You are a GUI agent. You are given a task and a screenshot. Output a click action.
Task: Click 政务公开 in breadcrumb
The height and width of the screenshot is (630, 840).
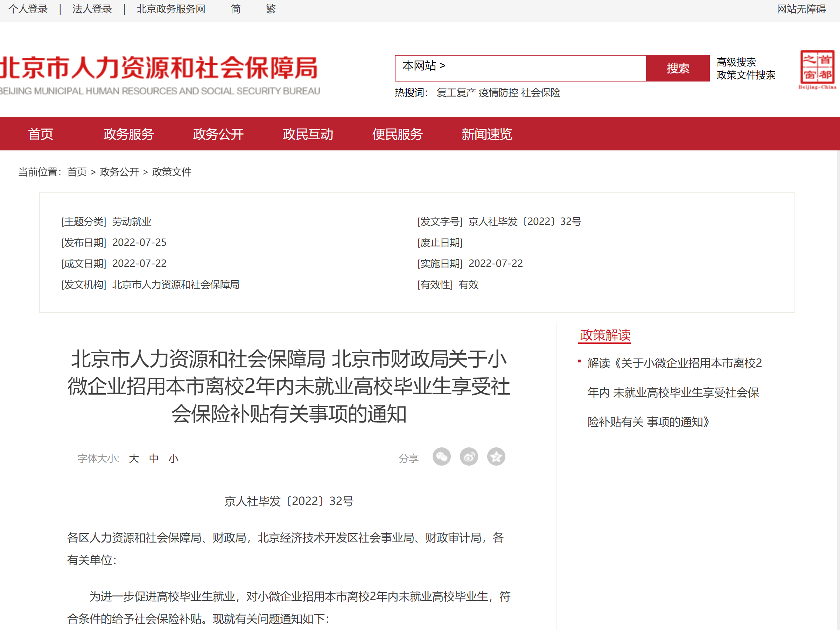pos(119,172)
